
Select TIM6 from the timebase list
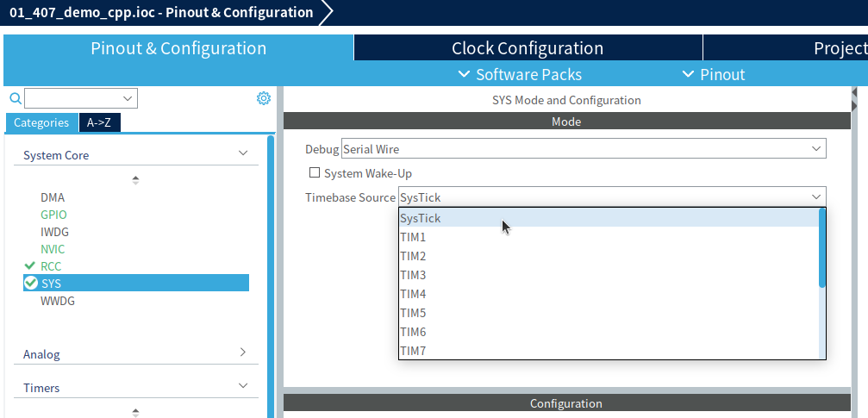tap(413, 332)
